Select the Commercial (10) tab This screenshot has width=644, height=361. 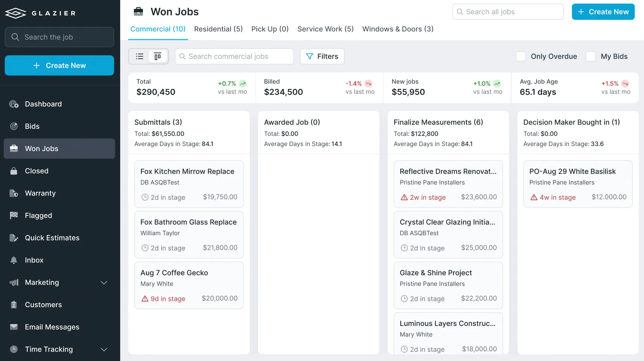pos(158,29)
